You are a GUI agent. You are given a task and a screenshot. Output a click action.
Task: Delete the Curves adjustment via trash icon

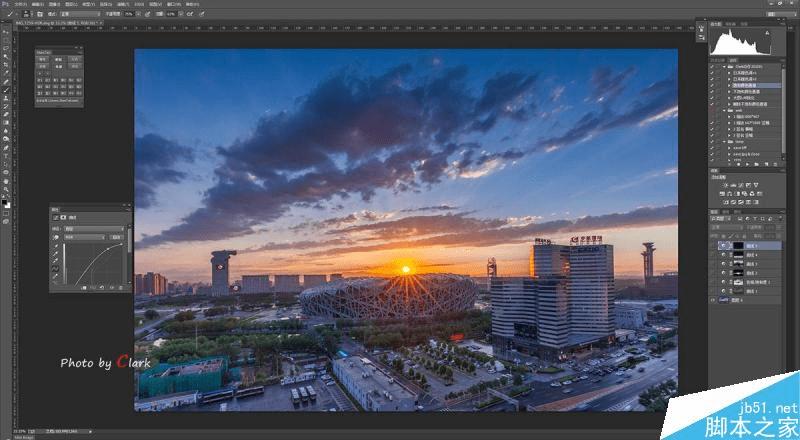(121, 288)
